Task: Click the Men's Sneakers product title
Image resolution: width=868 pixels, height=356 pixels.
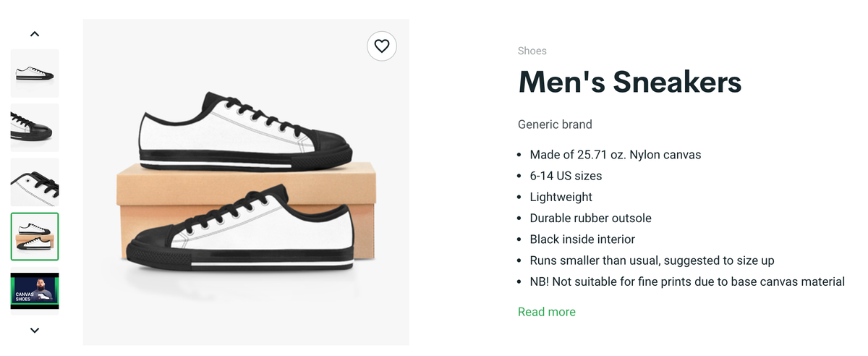Action: point(629,82)
